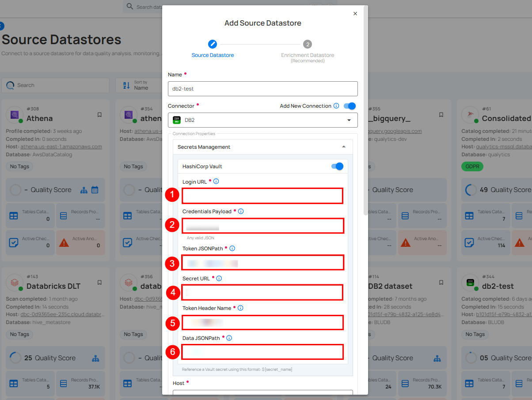The image size is (532, 400).
Task: Select the Source Datastore step
Action: click(x=213, y=45)
